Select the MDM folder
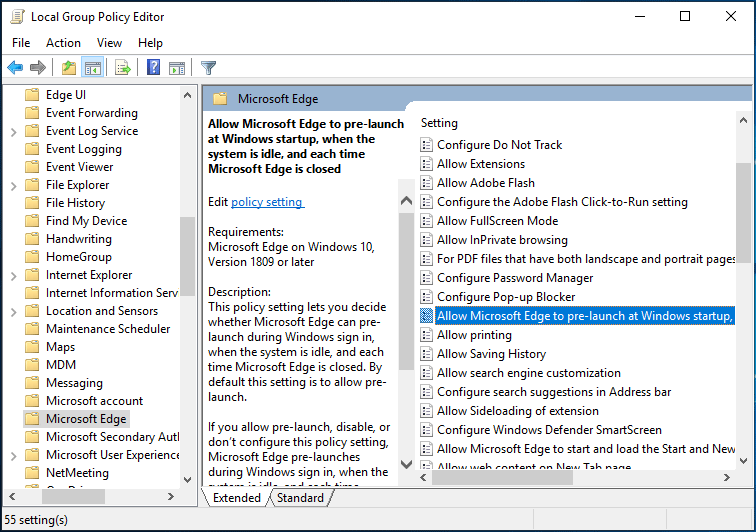The width and height of the screenshot is (756, 532). (61, 365)
